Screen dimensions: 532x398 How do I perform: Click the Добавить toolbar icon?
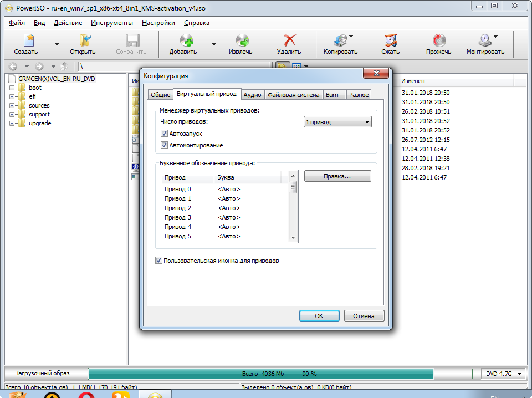point(186,40)
